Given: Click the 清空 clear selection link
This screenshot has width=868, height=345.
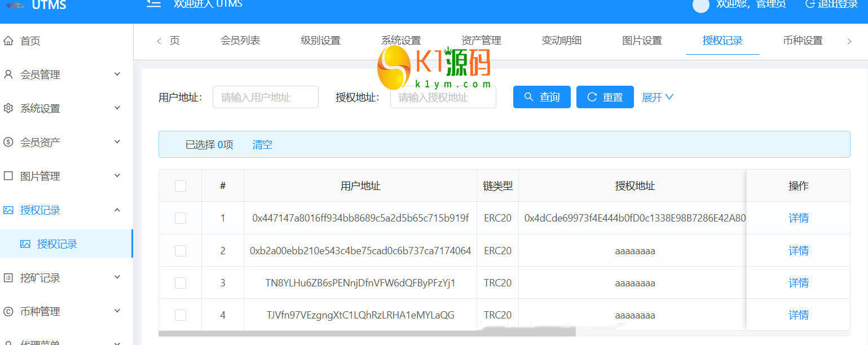Looking at the screenshot, I should 262,144.
